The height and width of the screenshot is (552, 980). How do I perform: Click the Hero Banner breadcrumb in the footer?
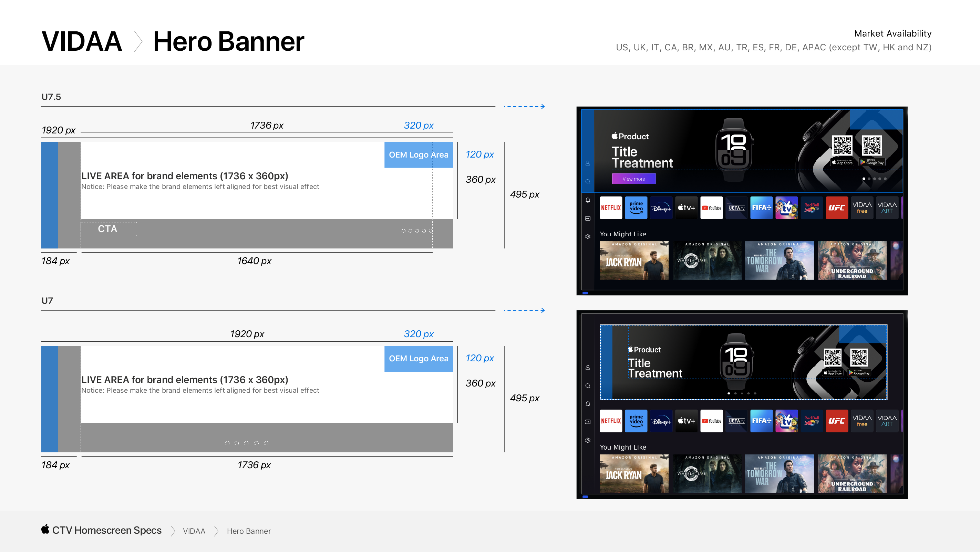249,531
